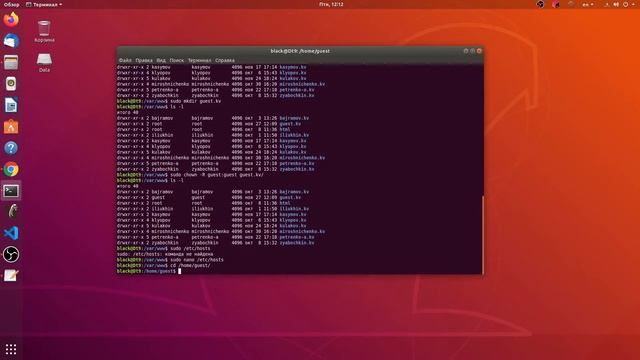Open the Поиск menu
640x360 pixels.
177,60
